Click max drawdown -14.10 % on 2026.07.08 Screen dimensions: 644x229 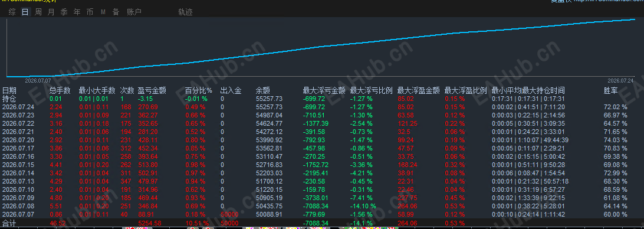click(x=363, y=206)
